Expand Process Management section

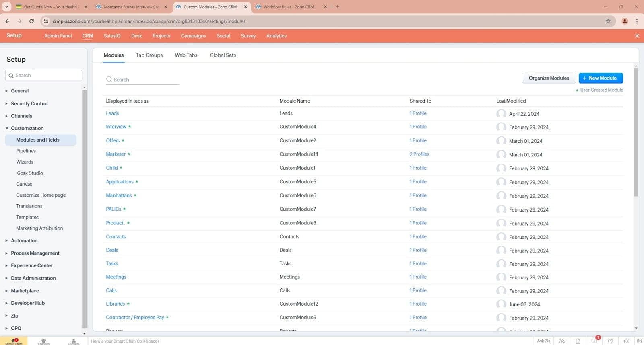tap(35, 253)
